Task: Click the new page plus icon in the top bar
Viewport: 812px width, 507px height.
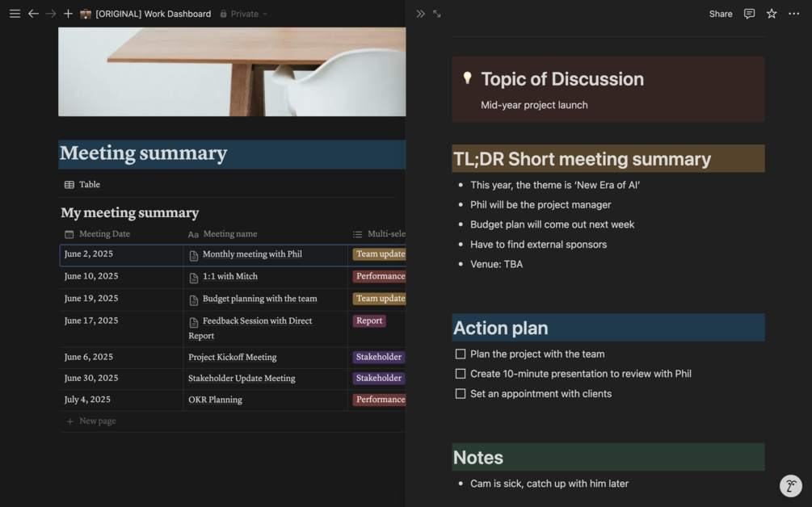Action: coord(68,14)
